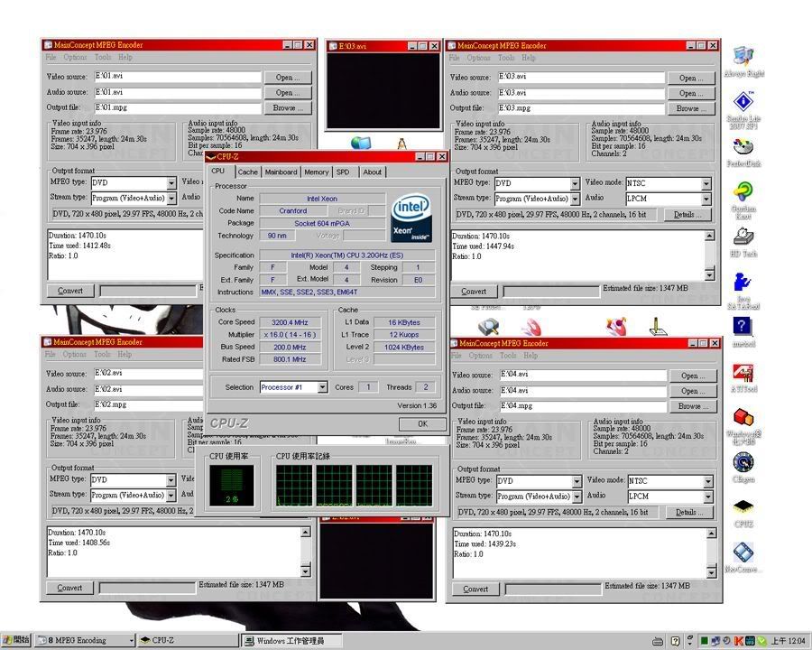Click the red K tray icon
812x650 pixels.
[x=738, y=641]
